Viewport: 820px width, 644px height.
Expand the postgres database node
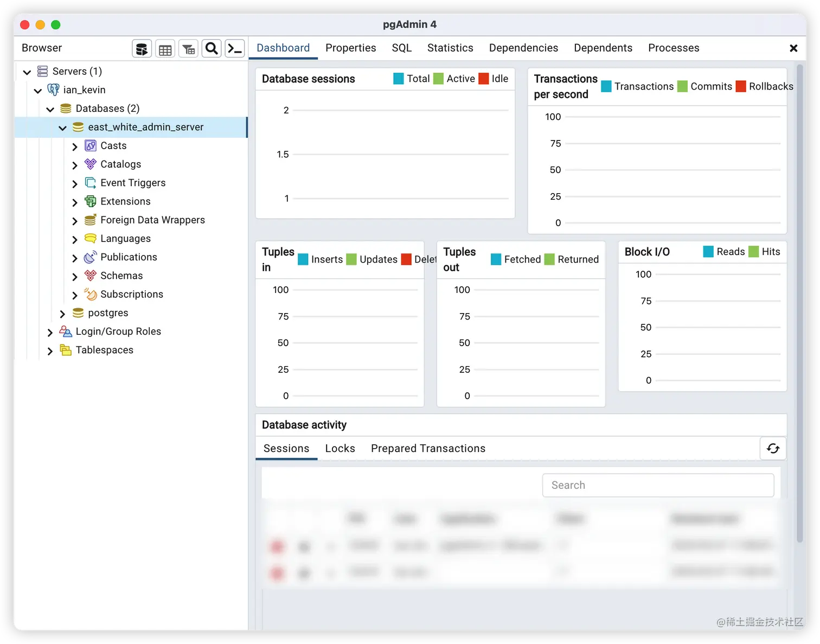[x=62, y=314]
